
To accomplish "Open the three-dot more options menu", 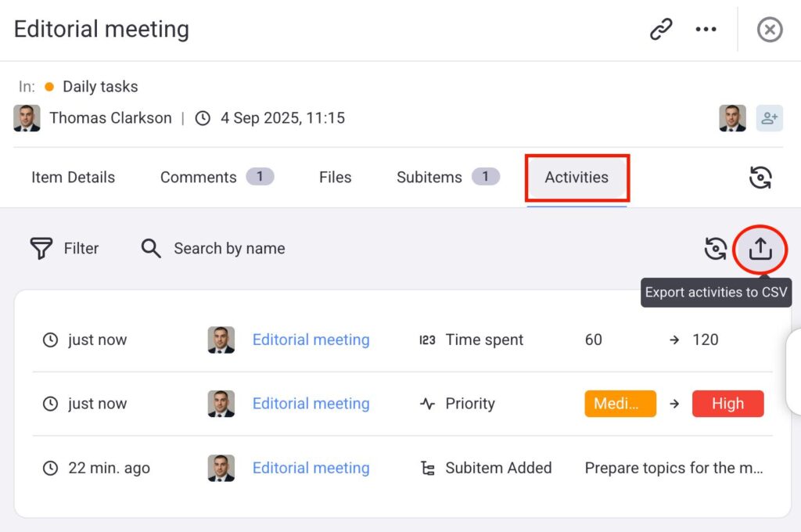I will (706, 31).
